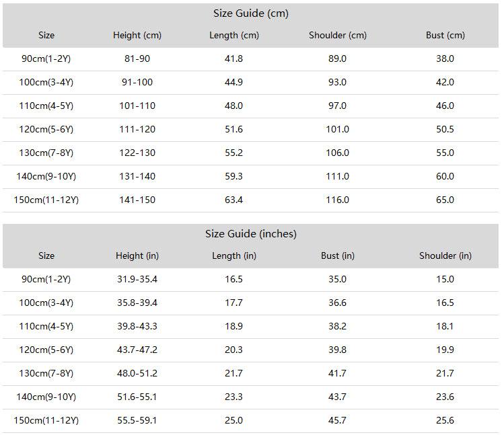Click the Shoulder (cm) column header
Viewport: 504px width, 435px height.
coord(338,36)
